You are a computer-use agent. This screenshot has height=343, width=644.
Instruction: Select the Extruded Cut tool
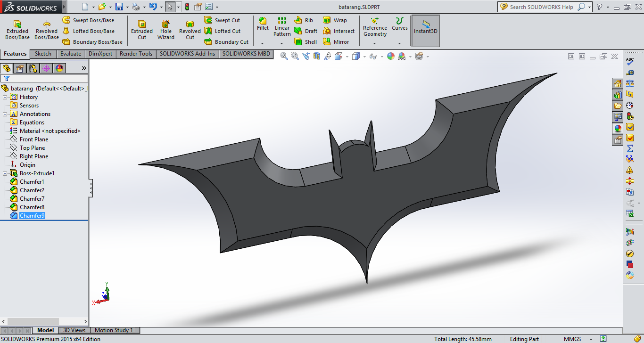pos(142,30)
